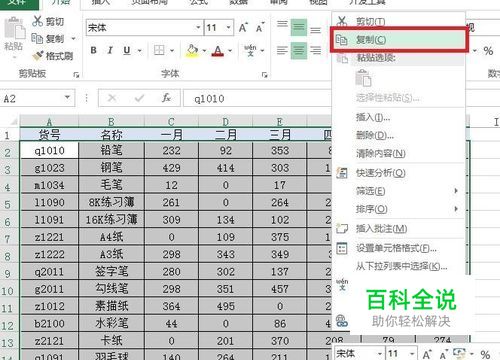Image resolution: width=500 pixels, height=360 pixels.
Task: Choose 复制(C) in context menu
Action: [x=399, y=40]
